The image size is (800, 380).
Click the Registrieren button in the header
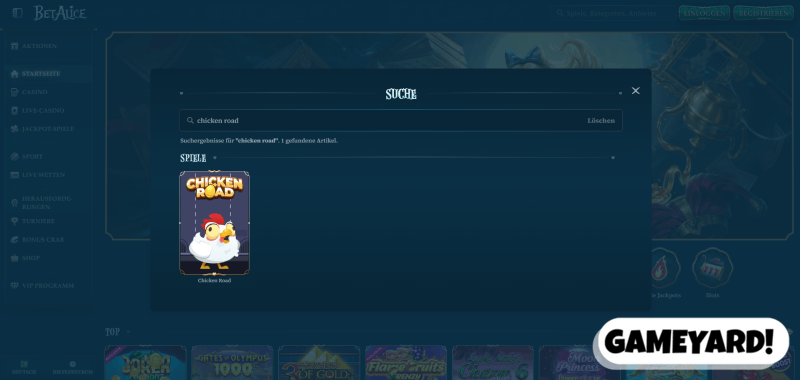[x=763, y=13]
